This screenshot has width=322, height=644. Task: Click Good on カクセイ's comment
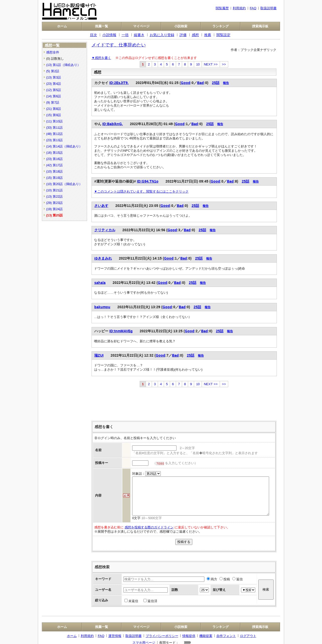[x=185, y=83]
